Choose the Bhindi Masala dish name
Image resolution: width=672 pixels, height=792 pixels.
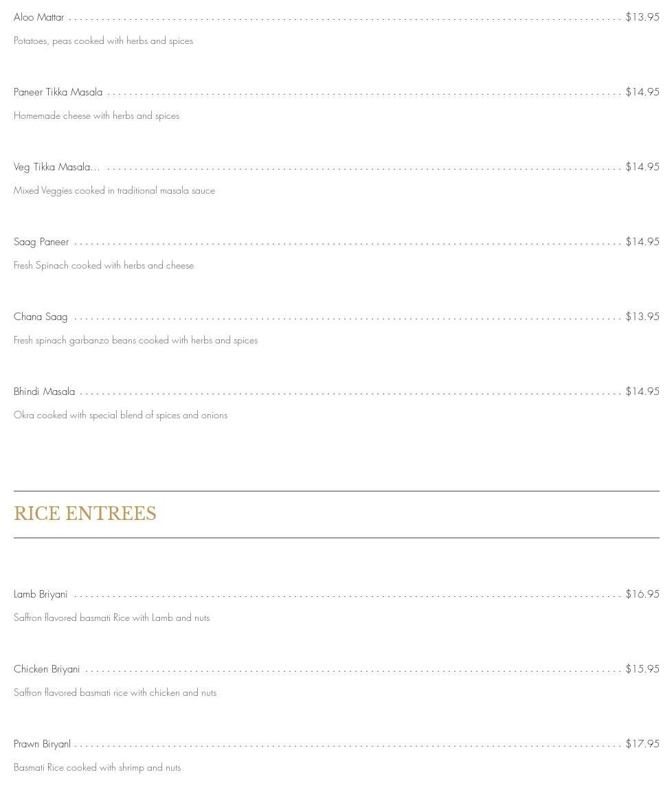(x=45, y=392)
